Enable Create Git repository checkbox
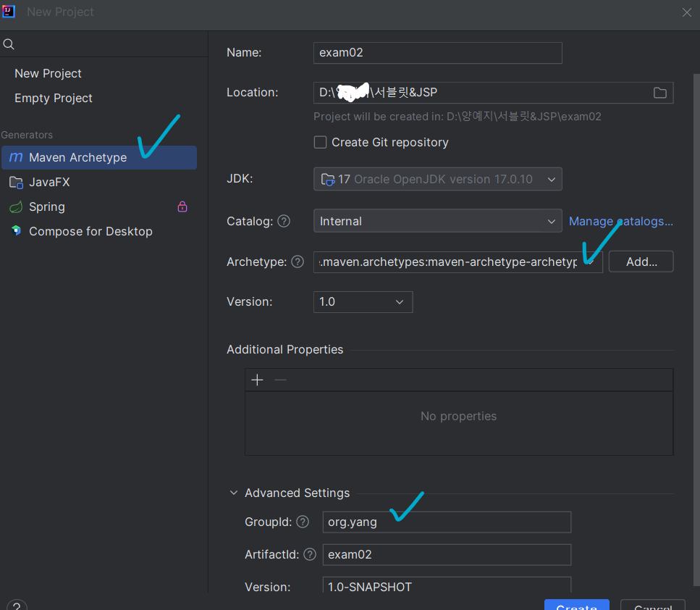 [x=320, y=142]
